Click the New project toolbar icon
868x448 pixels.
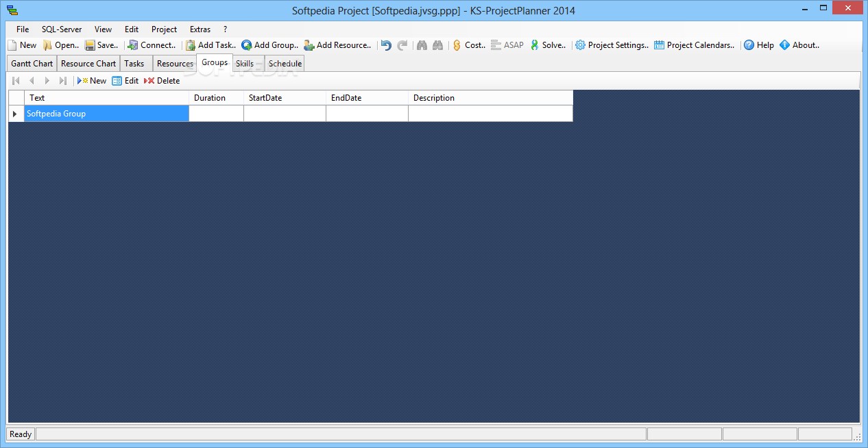[x=22, y=45]
